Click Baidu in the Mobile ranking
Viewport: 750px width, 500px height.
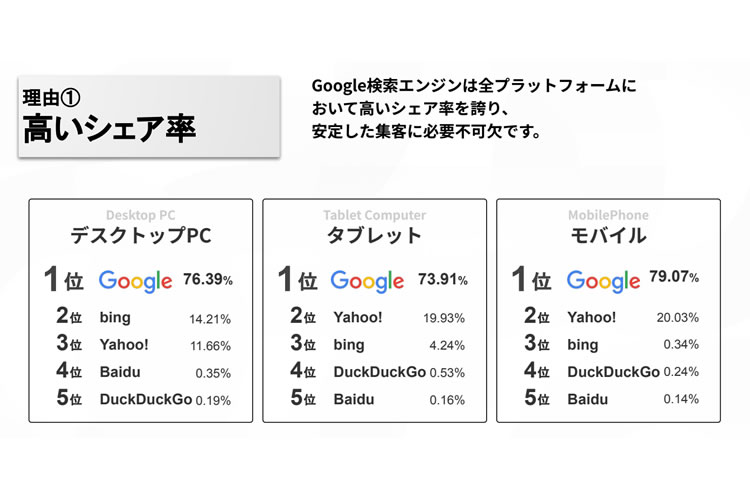click(x=588, y=399)
